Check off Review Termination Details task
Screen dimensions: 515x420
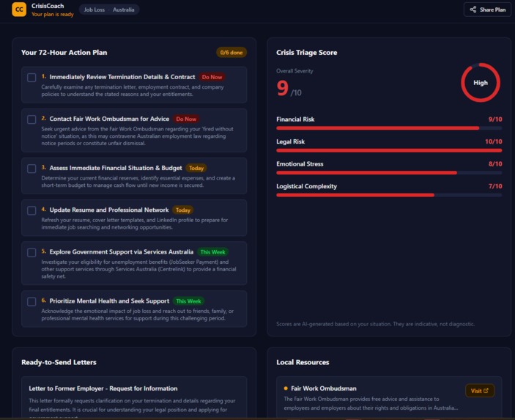click(x=32, y=78)
